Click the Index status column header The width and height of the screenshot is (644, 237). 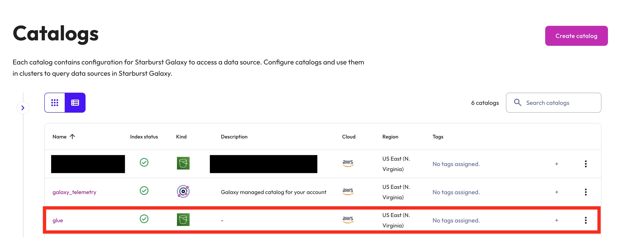[144, 137]
